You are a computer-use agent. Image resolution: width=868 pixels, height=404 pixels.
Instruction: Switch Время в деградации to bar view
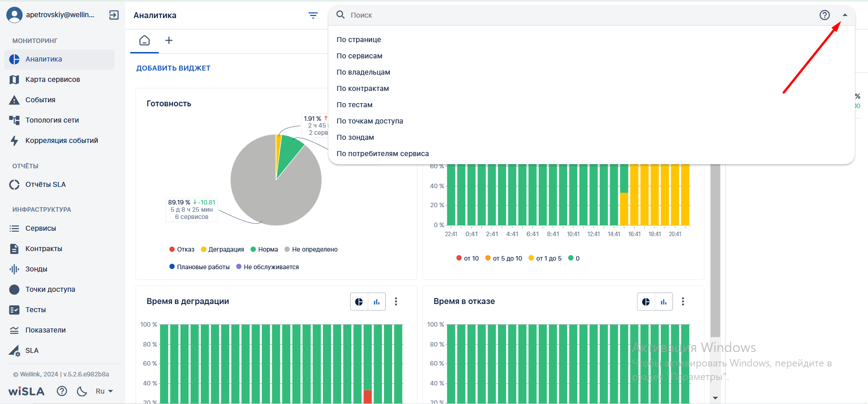pos(376,302)
